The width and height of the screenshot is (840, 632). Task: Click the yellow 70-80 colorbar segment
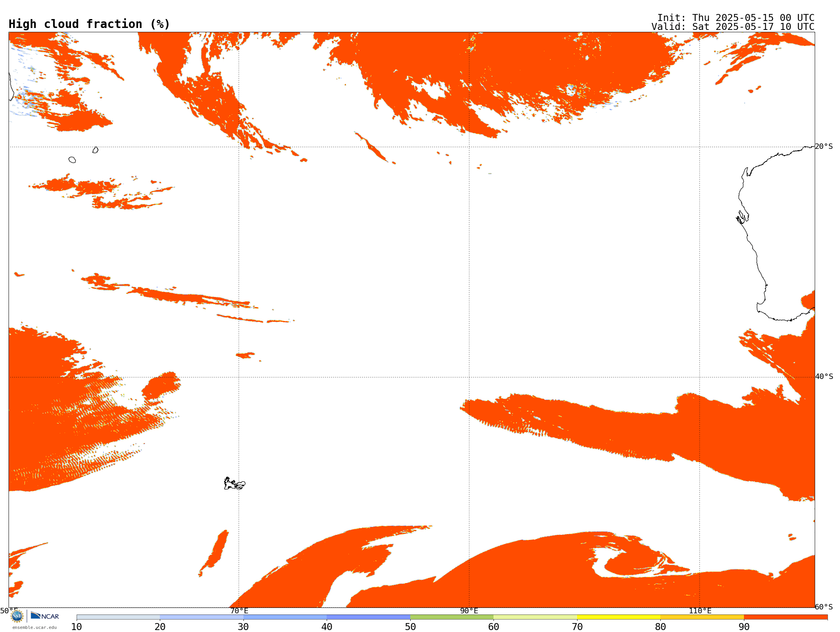click(619, 617)
